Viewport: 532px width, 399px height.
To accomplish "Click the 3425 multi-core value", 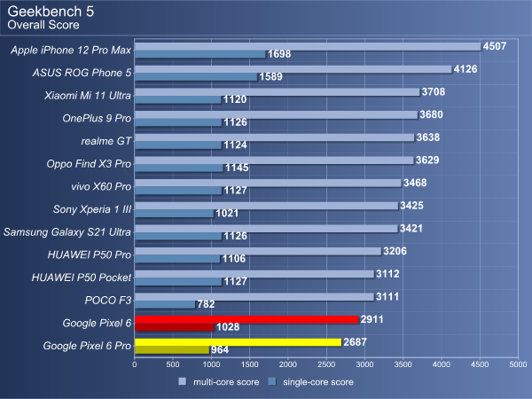I will pos(411,206).
